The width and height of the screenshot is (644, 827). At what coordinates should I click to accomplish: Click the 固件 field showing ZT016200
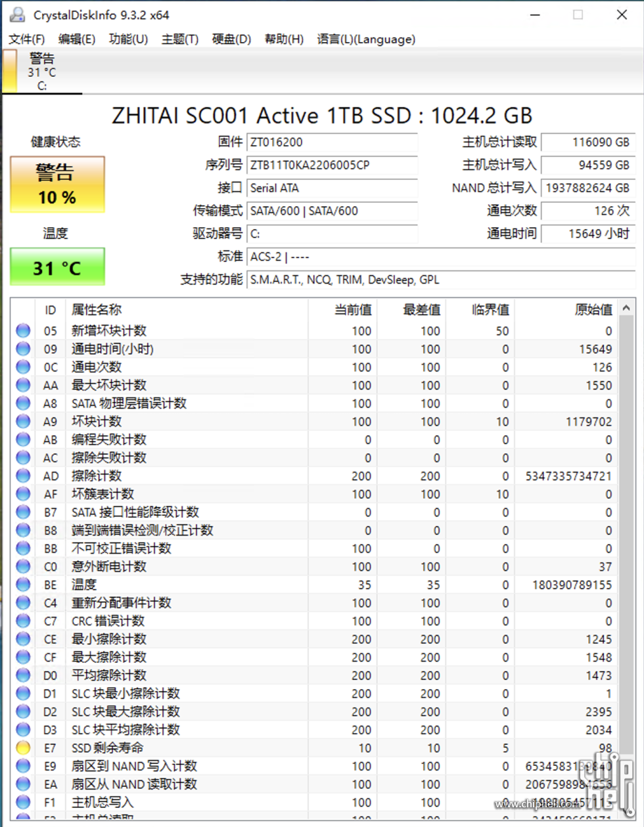coord(332,143)
